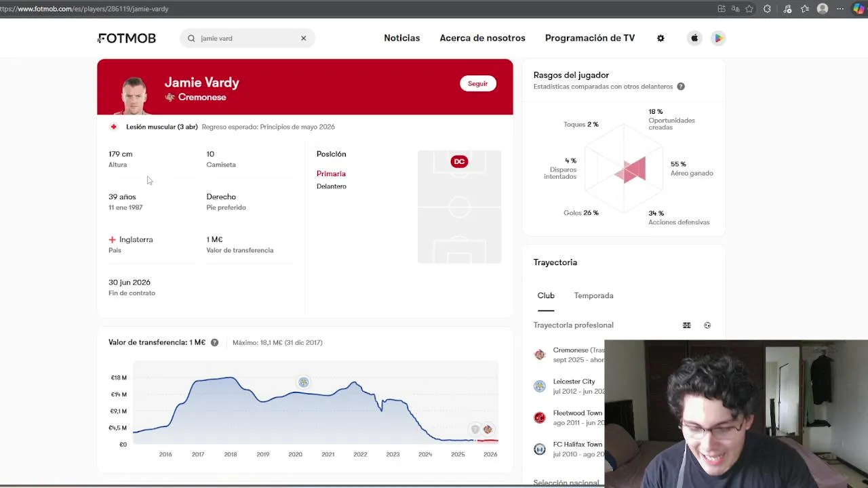Click Leicester crest marker on value chart
Image resolution: width=868 pixels, height=488 pixels.
pyautogui.click(x=303, y=382)
